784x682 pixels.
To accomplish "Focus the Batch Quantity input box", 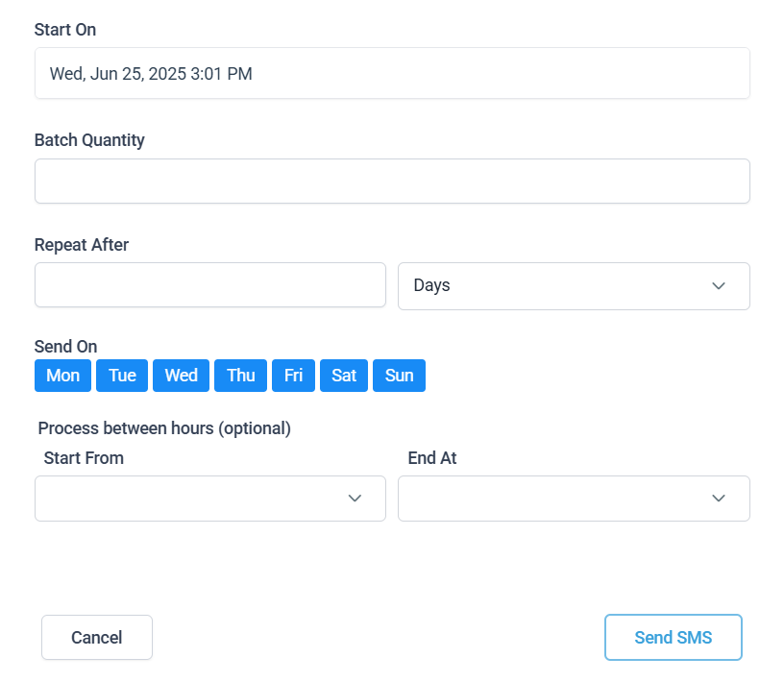I will [392, 181].
